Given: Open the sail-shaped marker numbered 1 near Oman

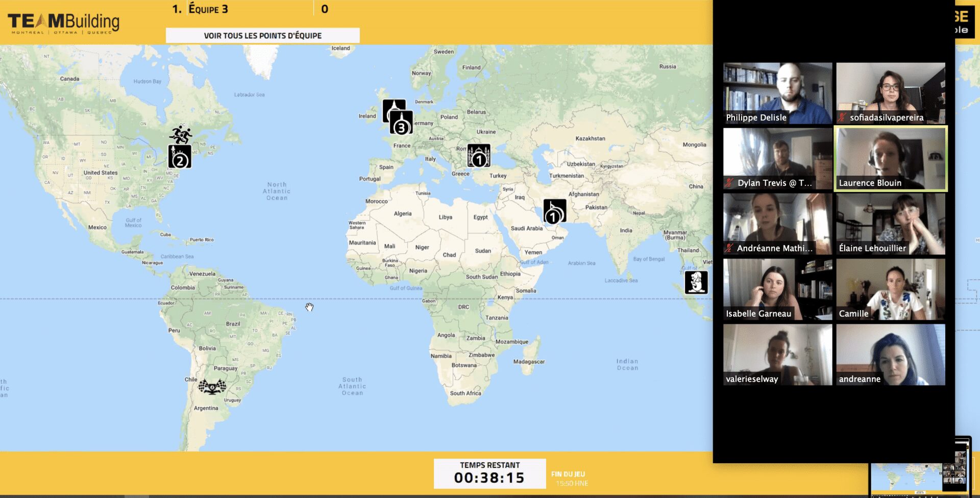Looking at the screenshot, I should tap(555, 211).
